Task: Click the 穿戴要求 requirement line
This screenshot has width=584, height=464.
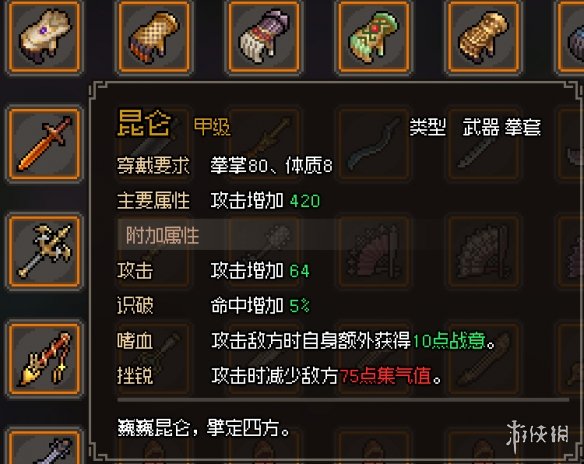Action: coord(225,165)
